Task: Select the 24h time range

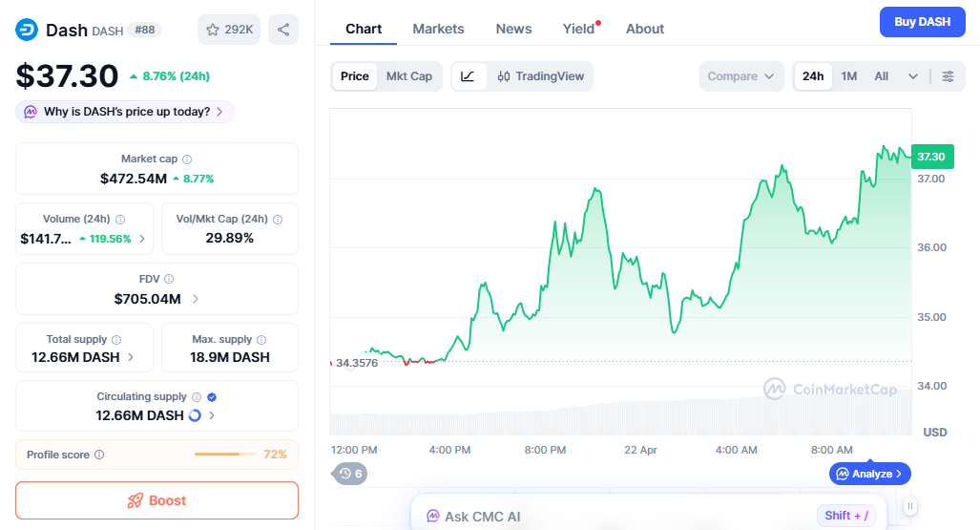Action: click(812, 76)
